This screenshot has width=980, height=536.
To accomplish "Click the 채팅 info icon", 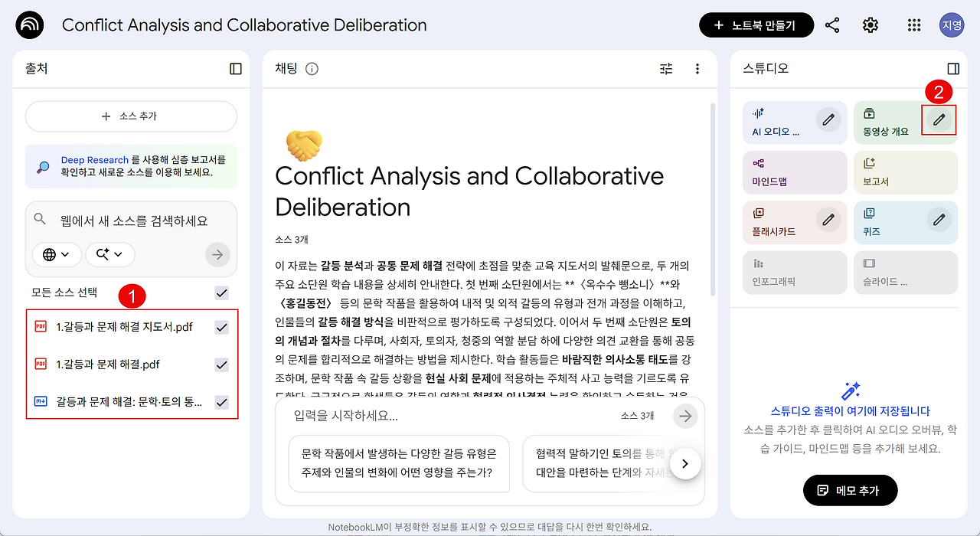I will click(x=312, y=69).
